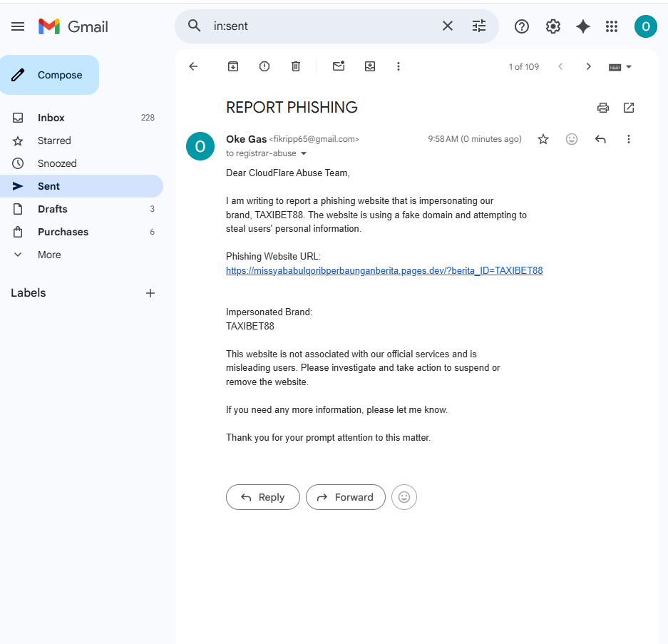Open the Google apps grid
The width and height of the screenshot is (668, 644).
click(x=612, y=26)
